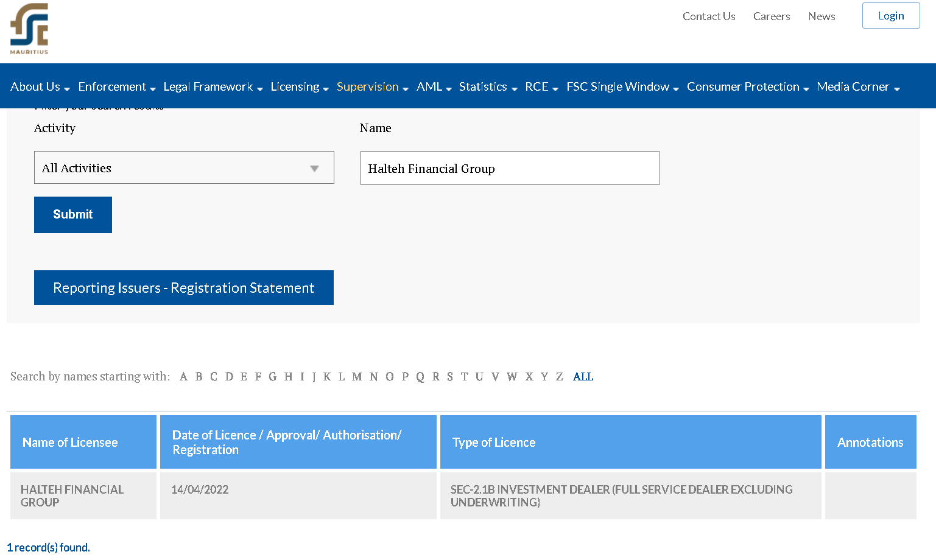Filter names starting with P
This screenshot has height=560, width=936.
405,377
